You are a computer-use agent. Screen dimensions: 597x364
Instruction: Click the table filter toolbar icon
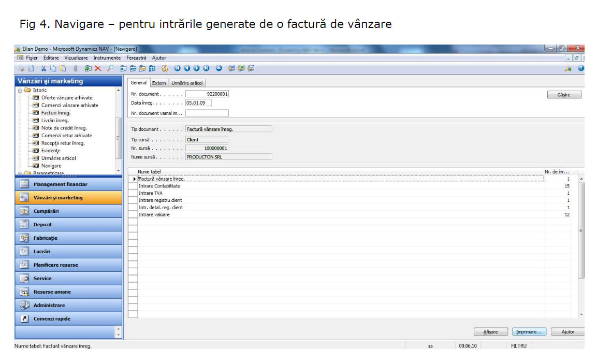click(x=133, y=68)
